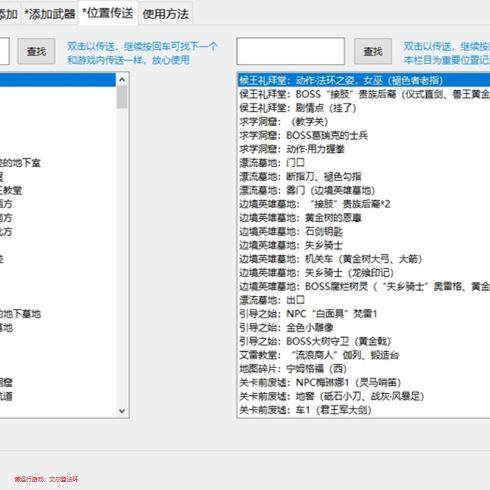
Task: Switch to the *添加武器 tab
Action: click(x=50, y=14)
